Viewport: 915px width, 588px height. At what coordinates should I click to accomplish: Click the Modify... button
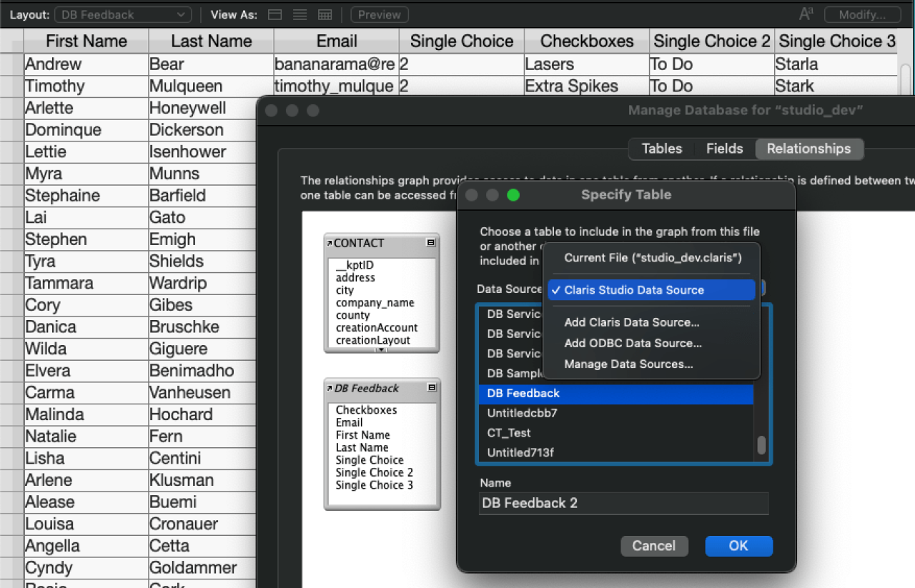862,14
